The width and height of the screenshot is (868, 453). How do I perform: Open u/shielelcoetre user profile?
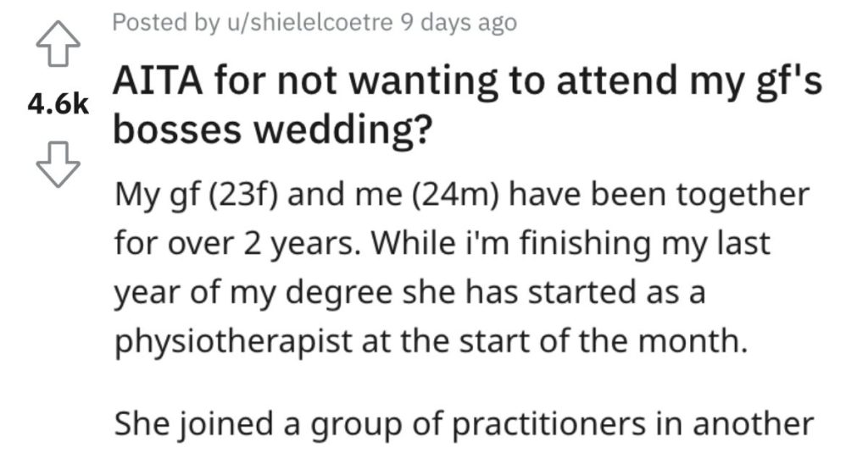[x=309, y=23]
